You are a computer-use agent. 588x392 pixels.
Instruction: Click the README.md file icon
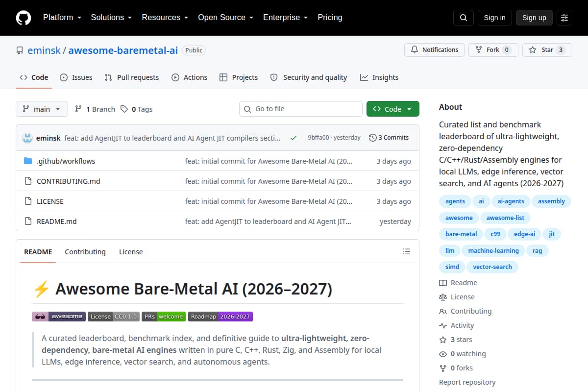(28, 221)
